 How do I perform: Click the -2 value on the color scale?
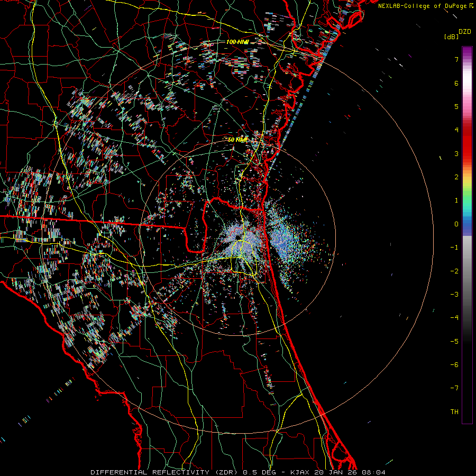454,271
